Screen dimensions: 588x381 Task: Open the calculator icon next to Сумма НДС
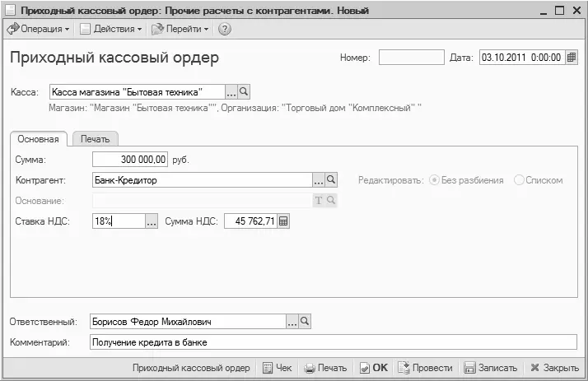[283, 221]
